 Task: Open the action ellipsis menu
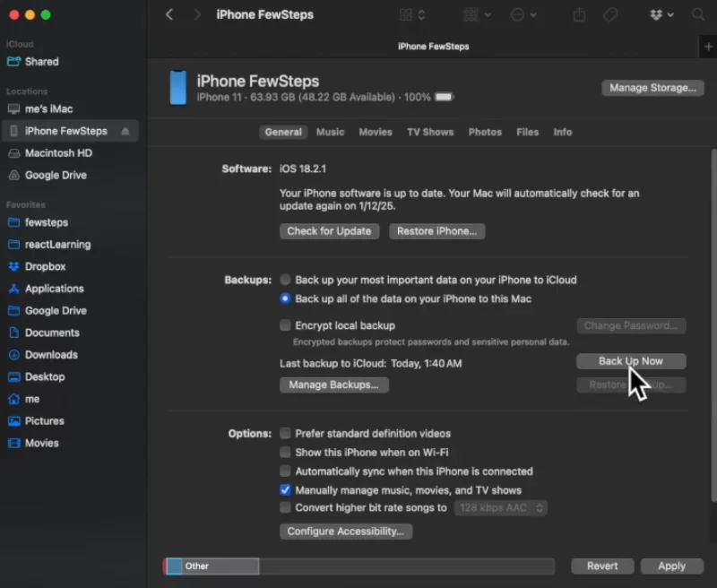pos(523,14)
